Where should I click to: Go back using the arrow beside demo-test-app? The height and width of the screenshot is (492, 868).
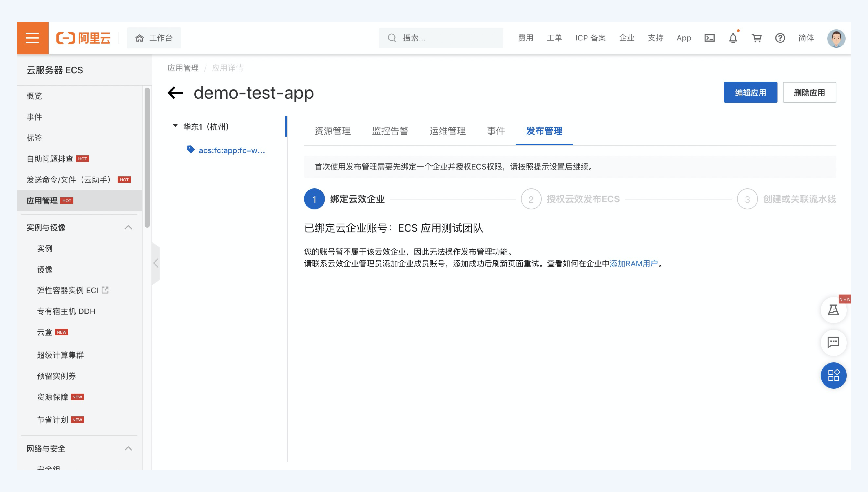175,93
